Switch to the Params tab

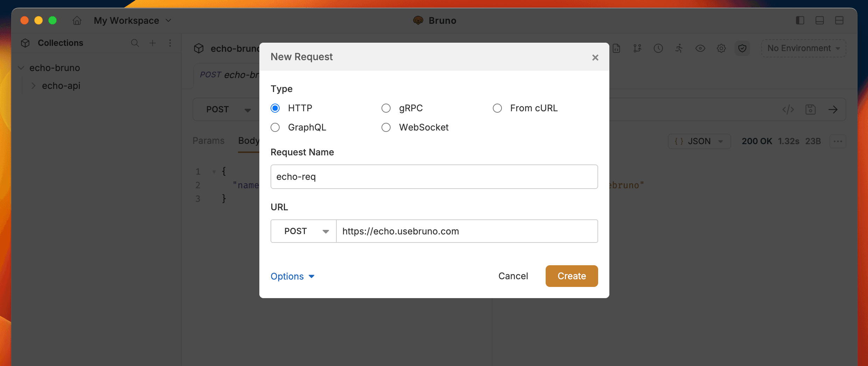pos(208,141)
